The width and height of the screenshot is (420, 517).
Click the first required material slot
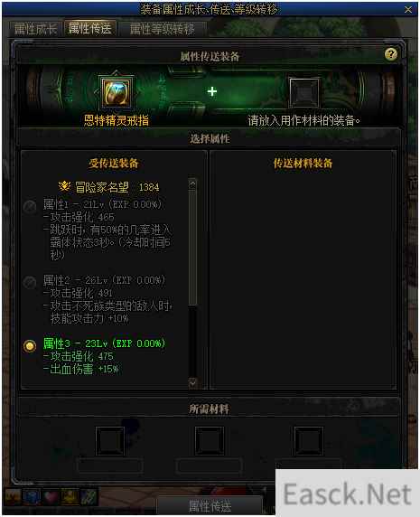[110, 441]
